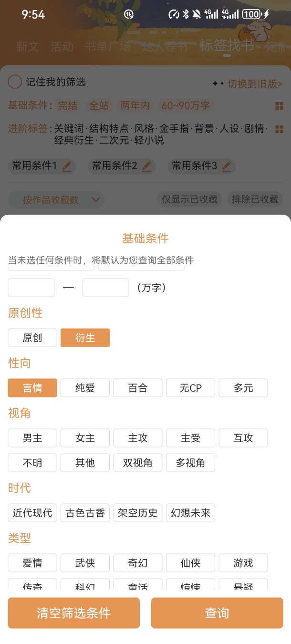Open the 切换到旧版 link
The width and height of the screenshot is (291, 644).
(x=254, y=84)
